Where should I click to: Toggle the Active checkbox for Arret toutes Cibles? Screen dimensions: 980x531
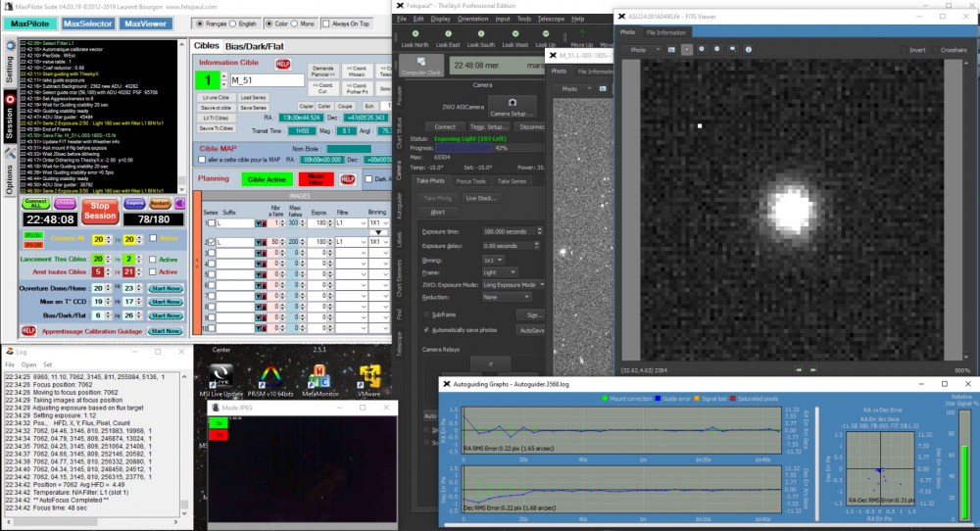click(x=153, y=271)
